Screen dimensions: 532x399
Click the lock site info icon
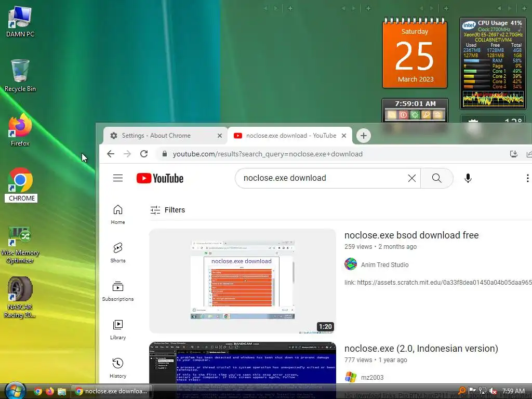[165, 154]
